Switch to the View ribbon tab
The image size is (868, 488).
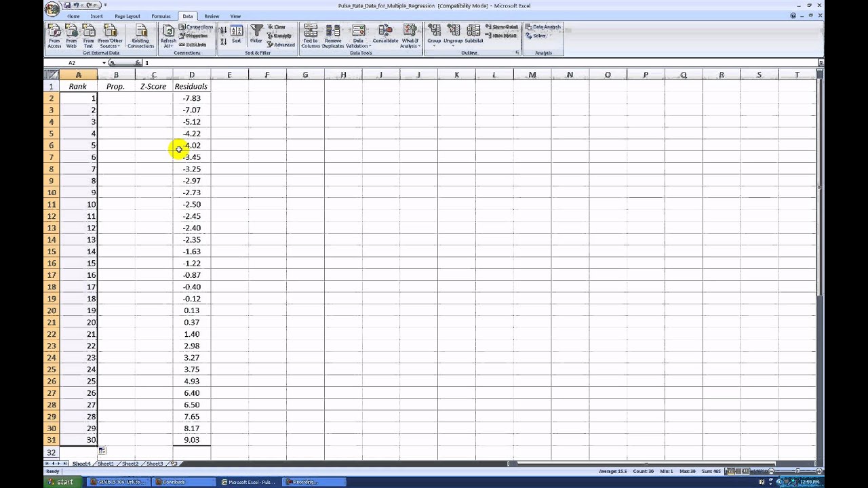click(235, 16)
